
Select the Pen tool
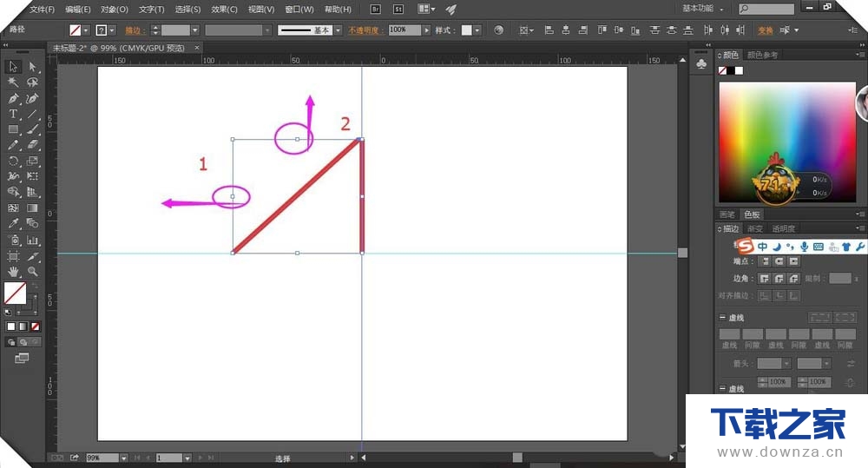coord(13,99)
